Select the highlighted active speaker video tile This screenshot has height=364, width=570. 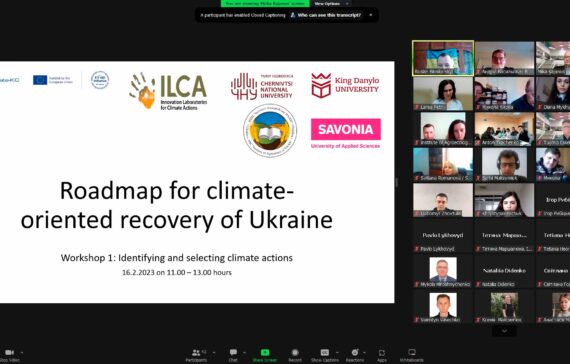[443, 58]
